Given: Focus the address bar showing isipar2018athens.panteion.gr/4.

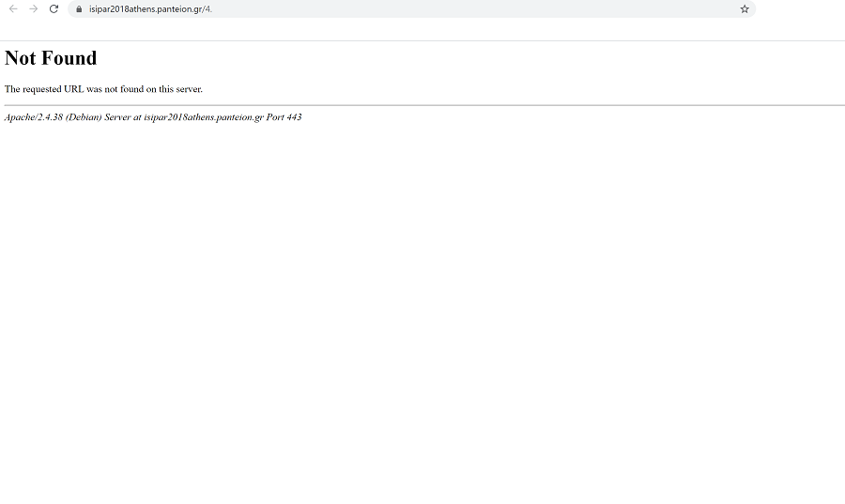Looking at the screenshot, I should [412, 9].
